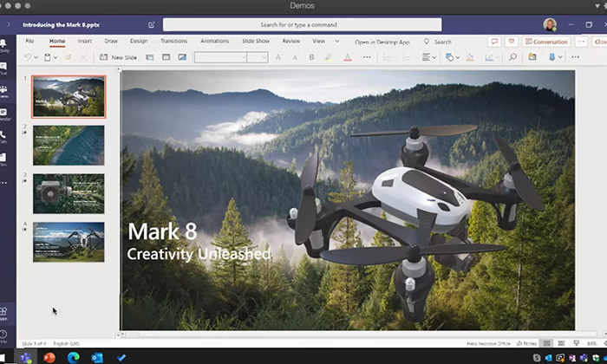Click the Find magnifier icon in ribbon

click(x=512, y=57)
